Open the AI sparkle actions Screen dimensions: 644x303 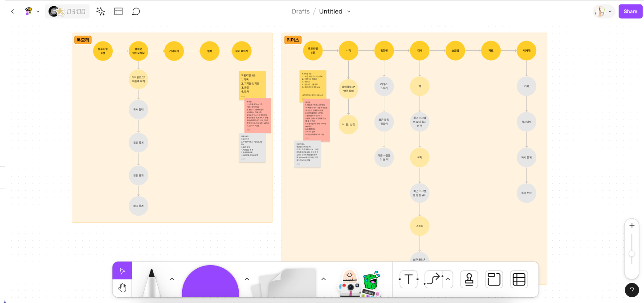click(x=101, y=12)
